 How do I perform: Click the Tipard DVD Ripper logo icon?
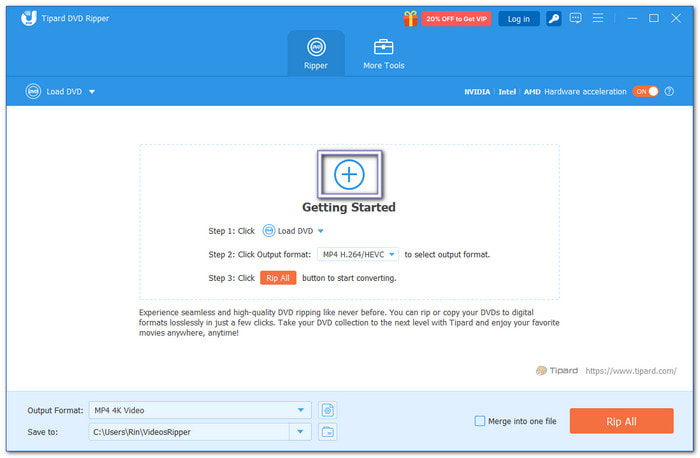pyautogui.click(x=29, y=18)
